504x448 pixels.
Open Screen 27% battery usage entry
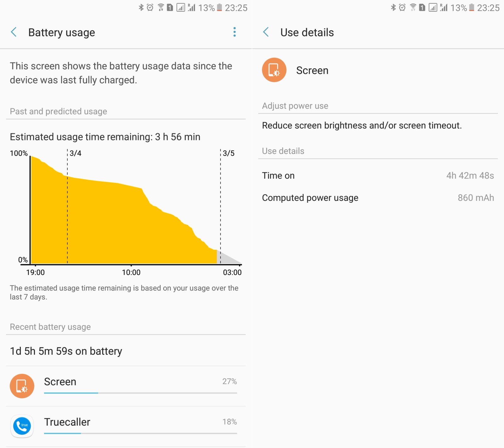click(126, 386)
